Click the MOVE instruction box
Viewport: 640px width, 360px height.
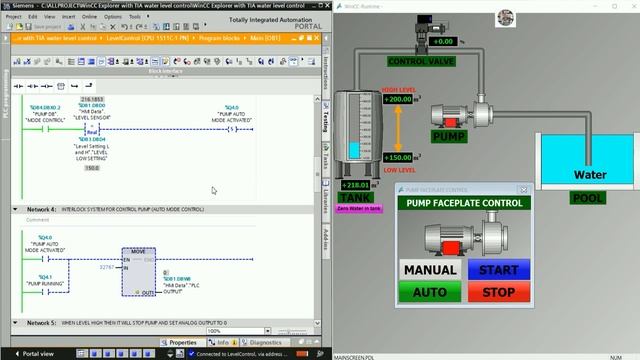[138, 272]
